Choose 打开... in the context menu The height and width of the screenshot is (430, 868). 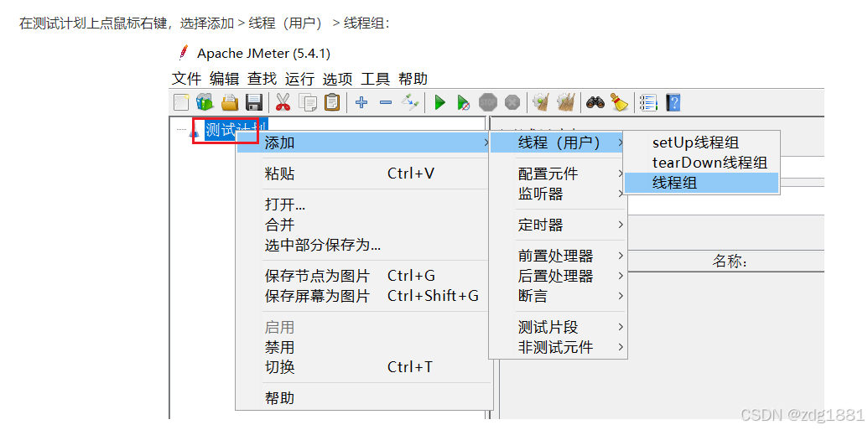[364, 205]
